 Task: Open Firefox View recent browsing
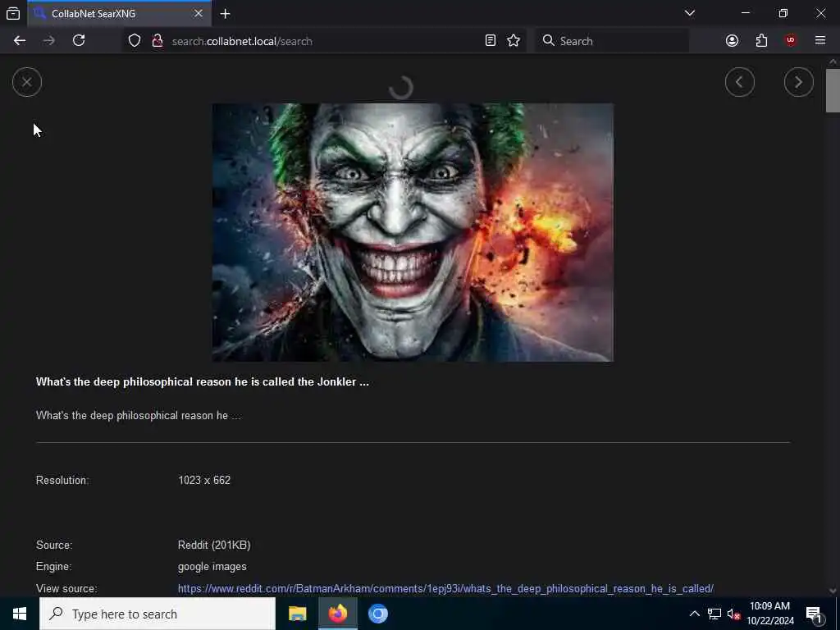click(13, 13)
